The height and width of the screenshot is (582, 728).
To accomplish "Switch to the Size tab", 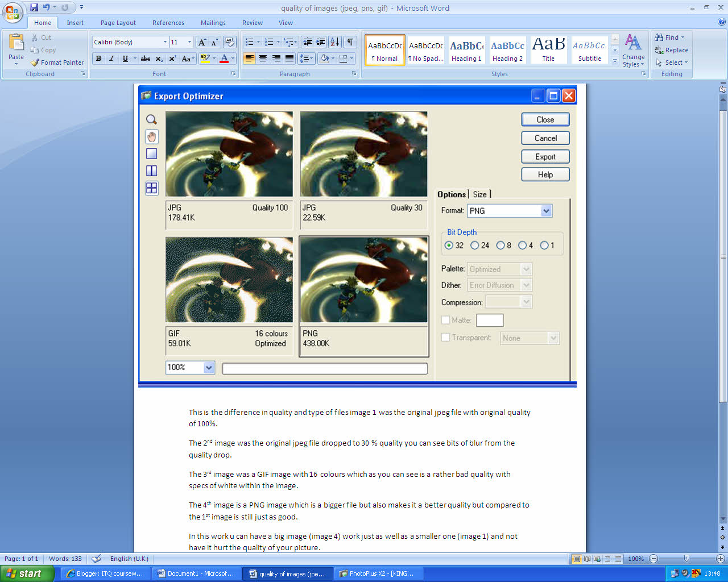I will (x=481, y=194).
